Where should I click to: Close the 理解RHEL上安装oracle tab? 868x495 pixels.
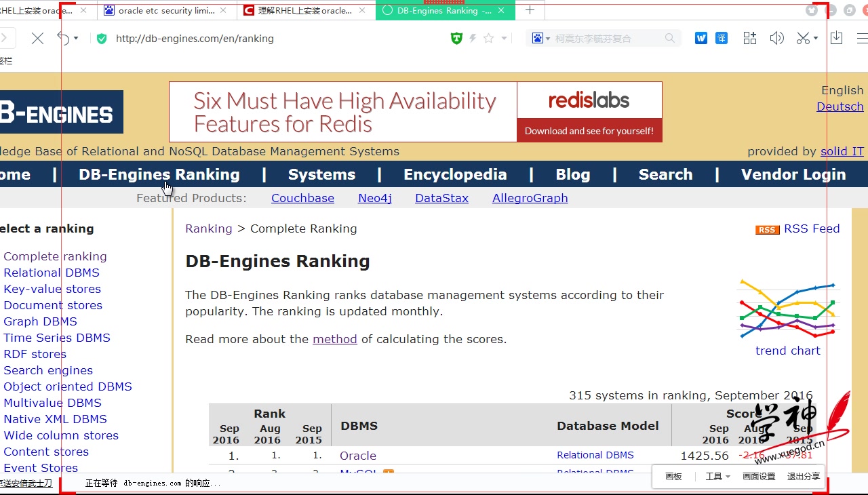(x=362, y=11)
